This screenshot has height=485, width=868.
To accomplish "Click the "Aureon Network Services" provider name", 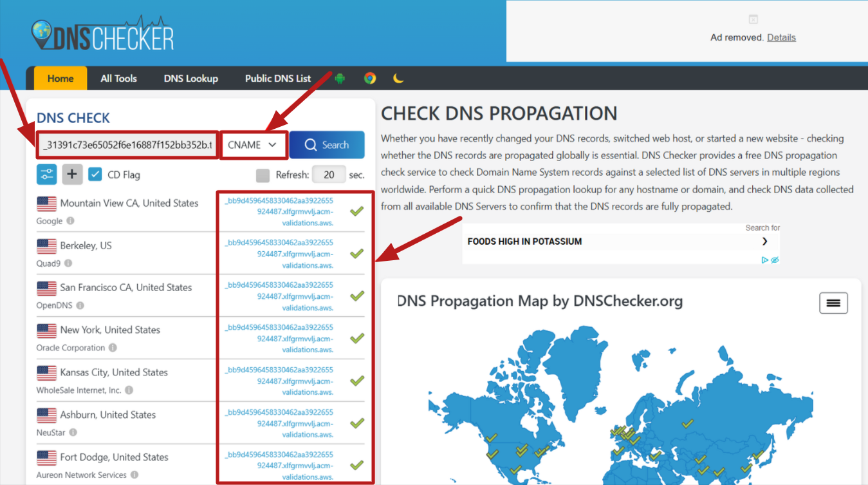I will [82, 475].
